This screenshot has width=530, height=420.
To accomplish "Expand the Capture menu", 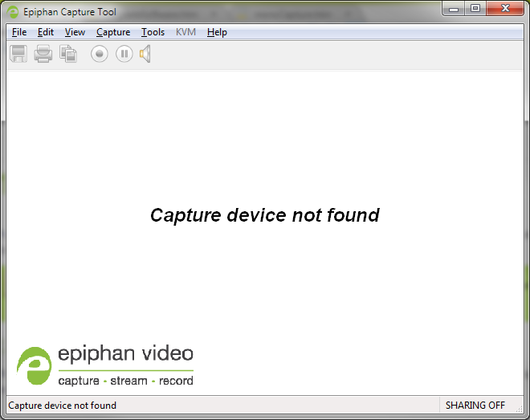I will [113, 32].
